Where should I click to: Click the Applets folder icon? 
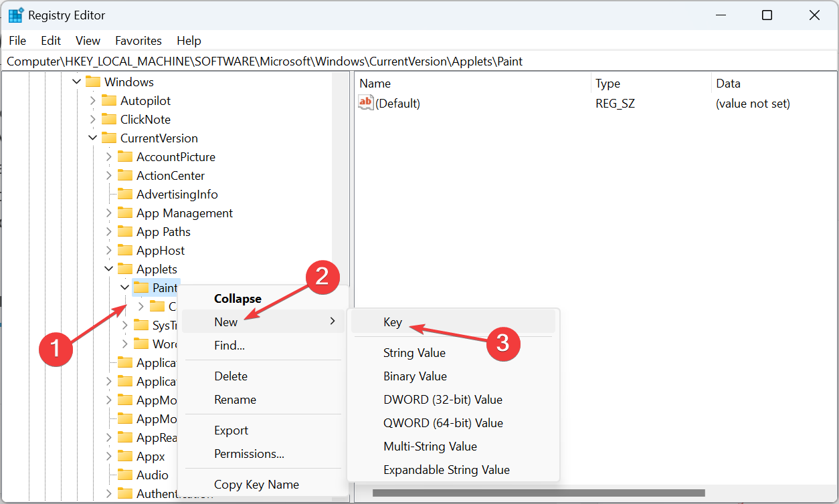[x=124, y=269]
